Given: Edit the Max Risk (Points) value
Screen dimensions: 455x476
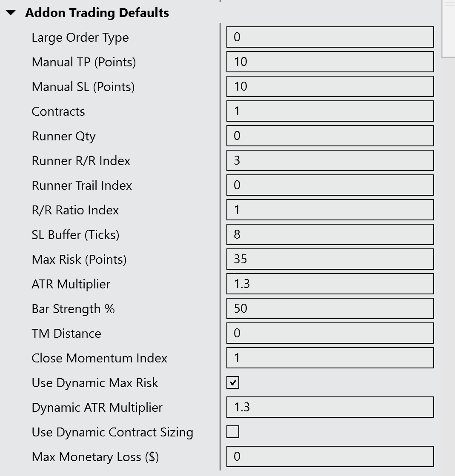Looking at the screenshot, I should tap(330, 259).
